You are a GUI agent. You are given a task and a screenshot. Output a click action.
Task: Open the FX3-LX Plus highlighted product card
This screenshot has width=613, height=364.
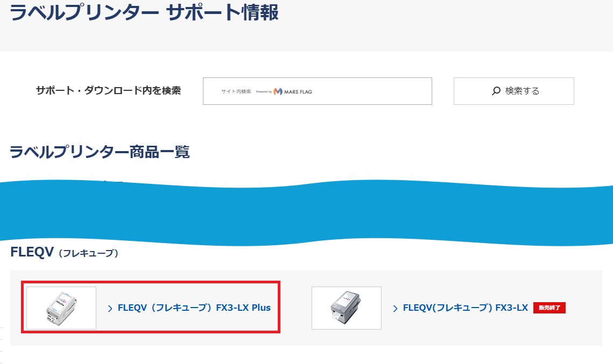(x=151, y=308)
